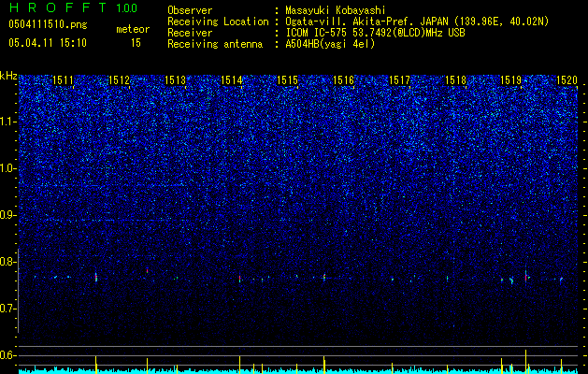Click the 'Receiving Location' field label
Viewport: 588px width, 374px height.
[218, 22]
